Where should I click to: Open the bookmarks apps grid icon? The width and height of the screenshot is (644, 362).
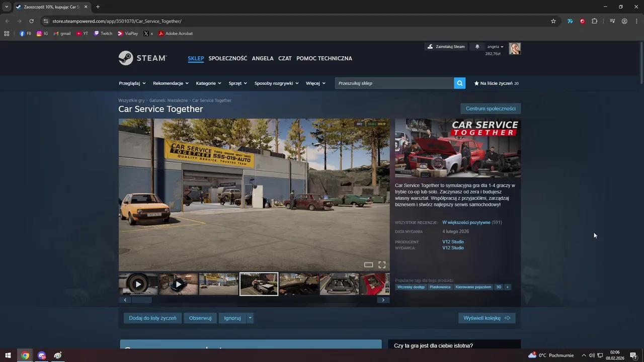point(7,34)
